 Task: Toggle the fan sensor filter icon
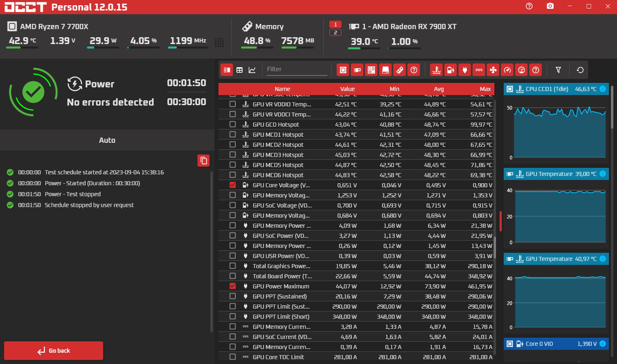493,70
